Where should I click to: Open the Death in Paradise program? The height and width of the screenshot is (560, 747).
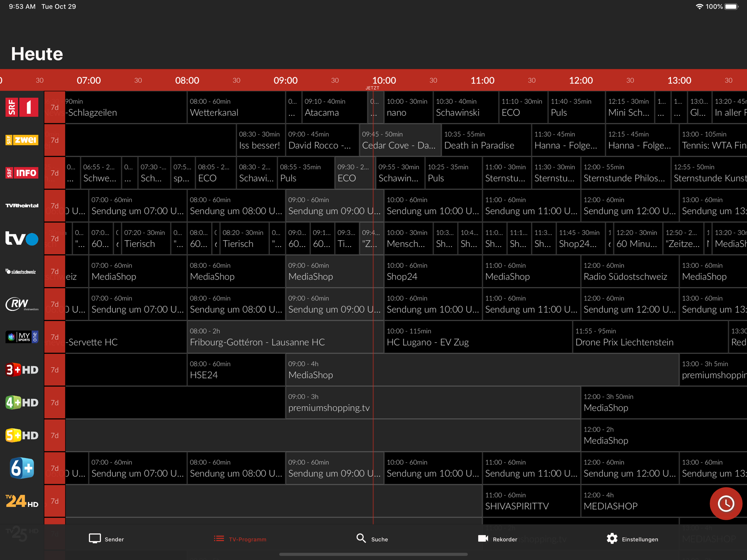point(487,140)
